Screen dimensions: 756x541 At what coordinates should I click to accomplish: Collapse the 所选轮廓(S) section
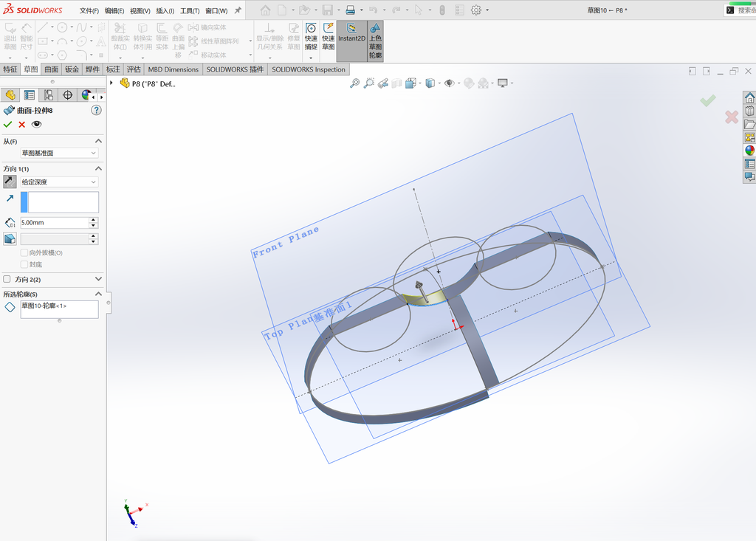point(98,294)
